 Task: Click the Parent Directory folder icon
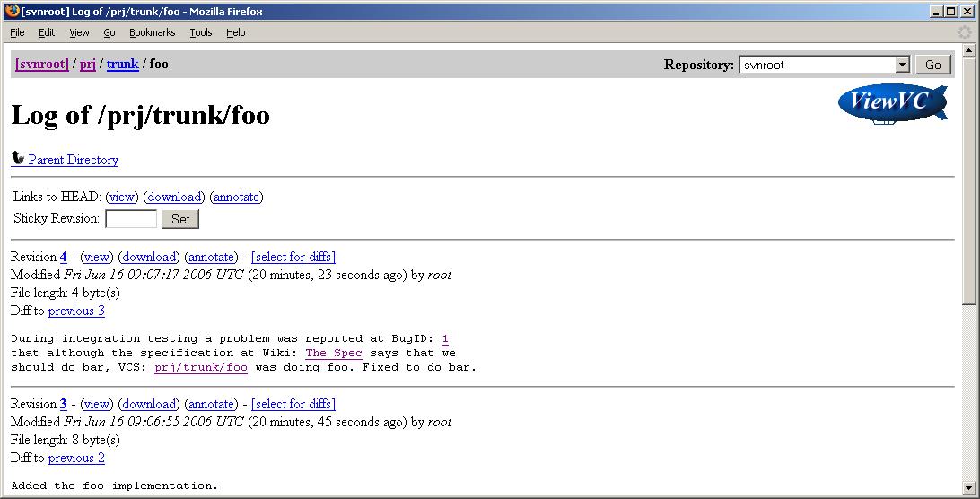(18, 159)
